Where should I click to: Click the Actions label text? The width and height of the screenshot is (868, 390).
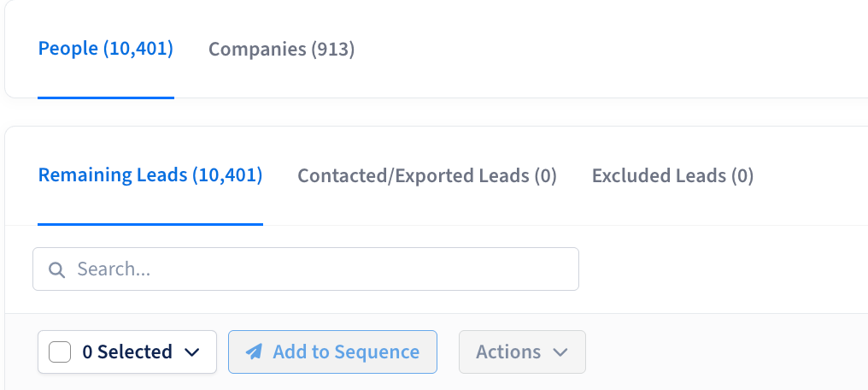coord(508,352)
